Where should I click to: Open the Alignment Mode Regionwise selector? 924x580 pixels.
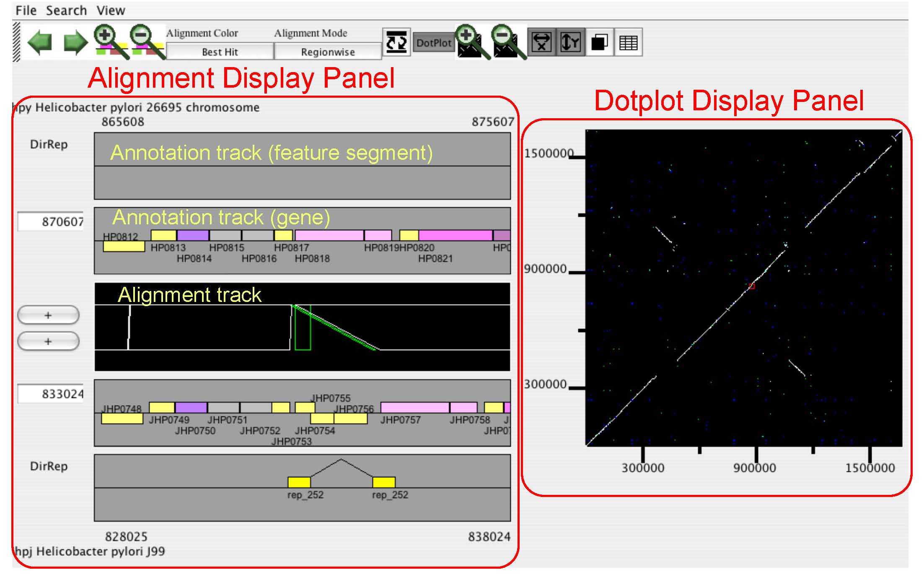tap(328, 52)
